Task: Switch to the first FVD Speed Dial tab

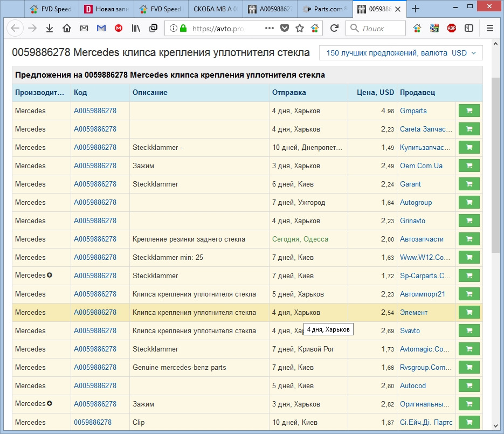Action: tap(51, 9)
